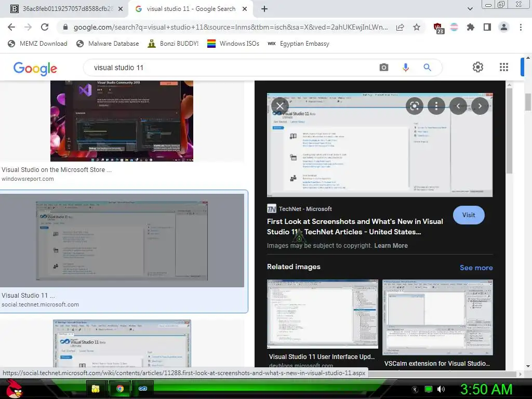This screenshot has width=532, height=399.
Task: Open the striped flag extension icon
Action: click(x=454, y=27)
